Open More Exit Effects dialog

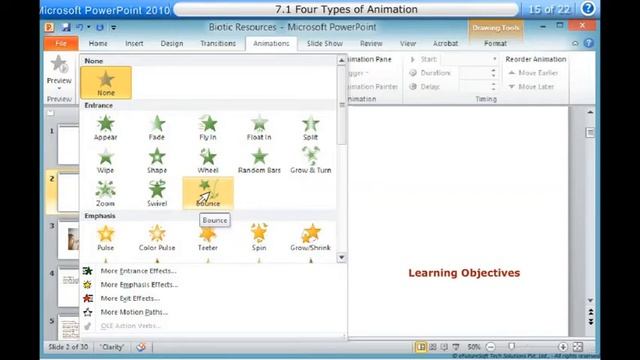point(130,299)
